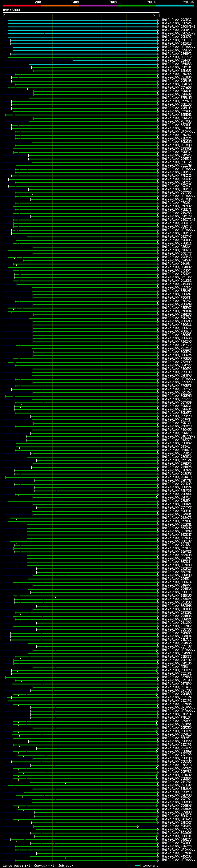Click hit label UniRef100_O82772
Image resolution: width=197 pixels, height=868 pixels.
(x=177, y=57)
